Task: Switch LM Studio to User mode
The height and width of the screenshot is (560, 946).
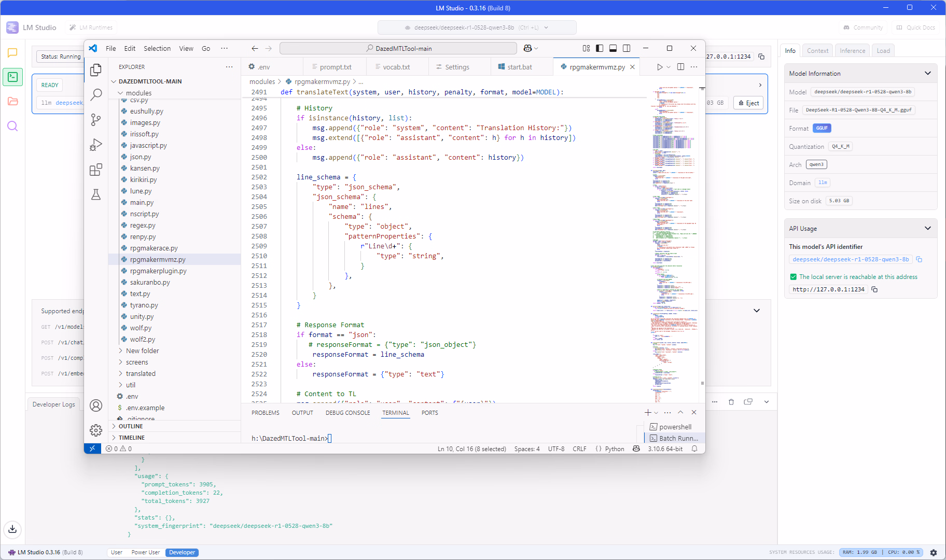Action: (117, 552)
